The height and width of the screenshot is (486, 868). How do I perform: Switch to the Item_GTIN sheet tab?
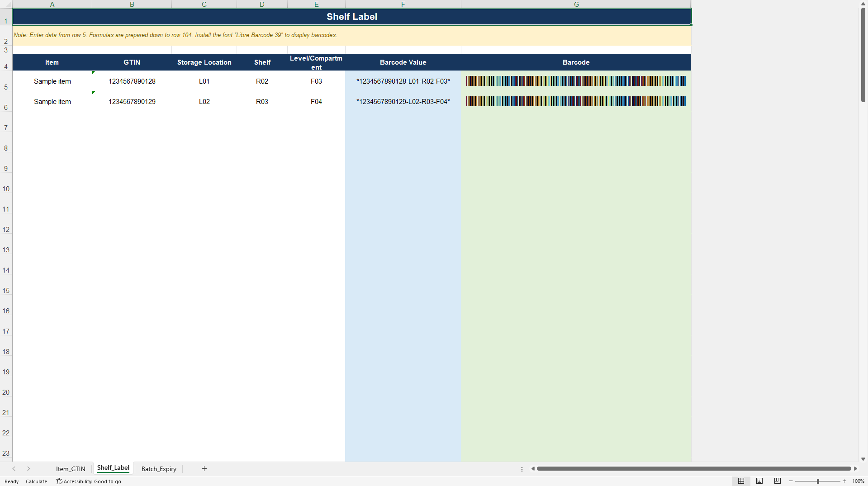(x=71, y=469)
